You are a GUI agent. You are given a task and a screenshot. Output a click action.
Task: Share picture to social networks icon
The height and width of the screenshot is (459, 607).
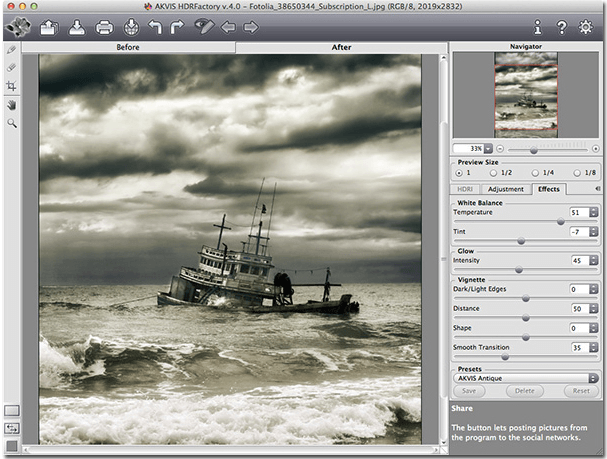pos(131,27)
